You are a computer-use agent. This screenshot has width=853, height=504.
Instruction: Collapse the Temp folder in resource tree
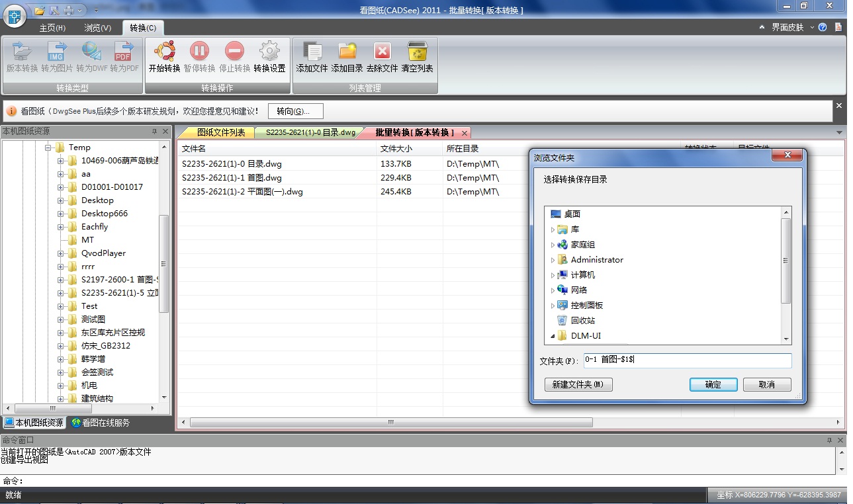(x=48, y=147)
